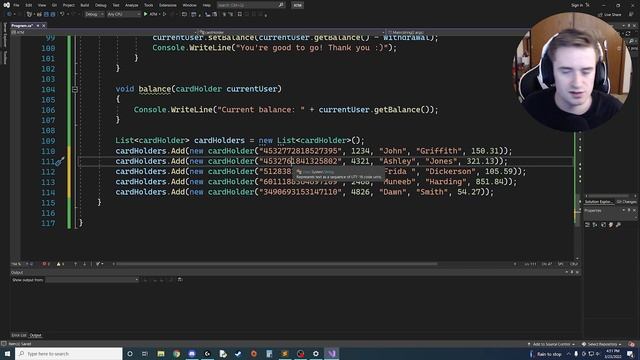Click the green Start ATM run button
640x360 pixels.
point(151,14)
